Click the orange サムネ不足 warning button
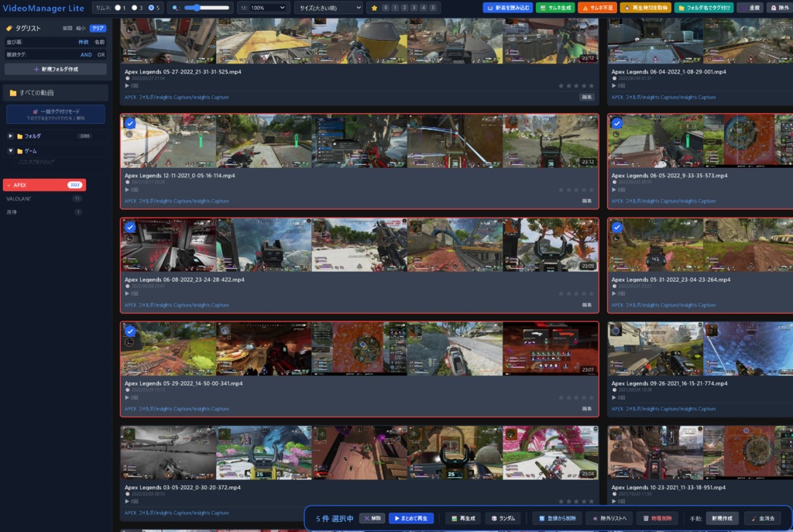 [597, 8]
